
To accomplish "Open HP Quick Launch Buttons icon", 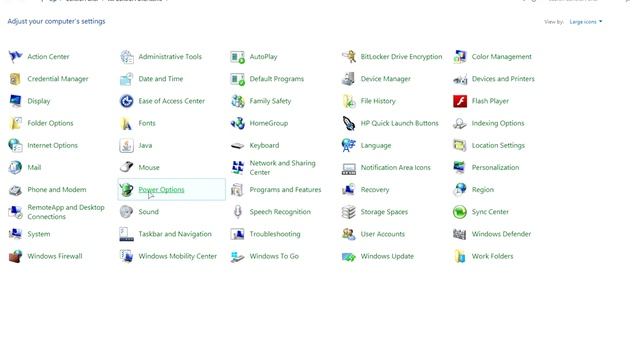I will click(x=349, y=123).
